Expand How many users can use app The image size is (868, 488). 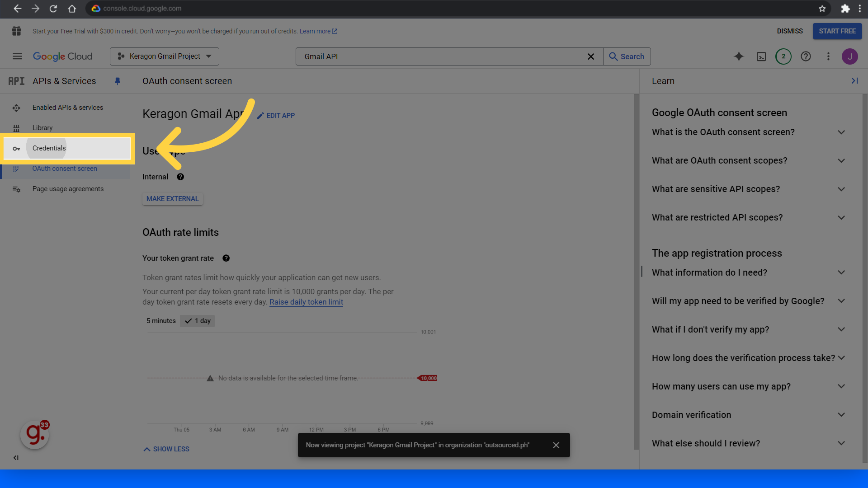pyautogui.click(x=749, y=386)
